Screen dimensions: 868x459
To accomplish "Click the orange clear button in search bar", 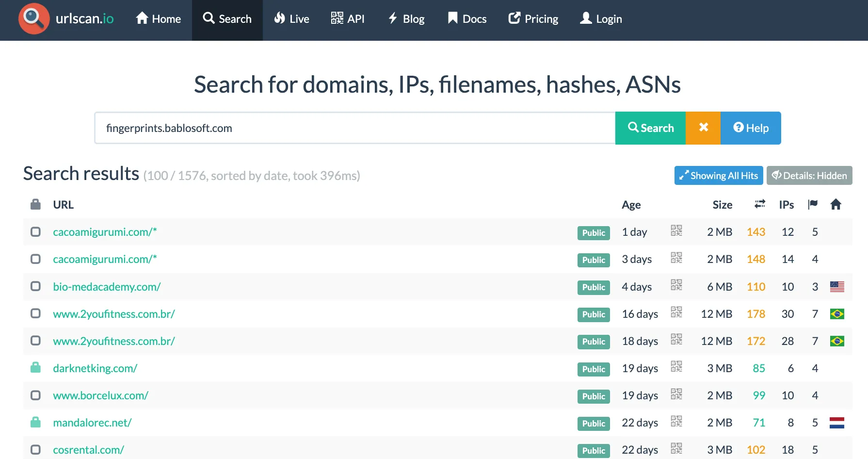I will (703, 128).
